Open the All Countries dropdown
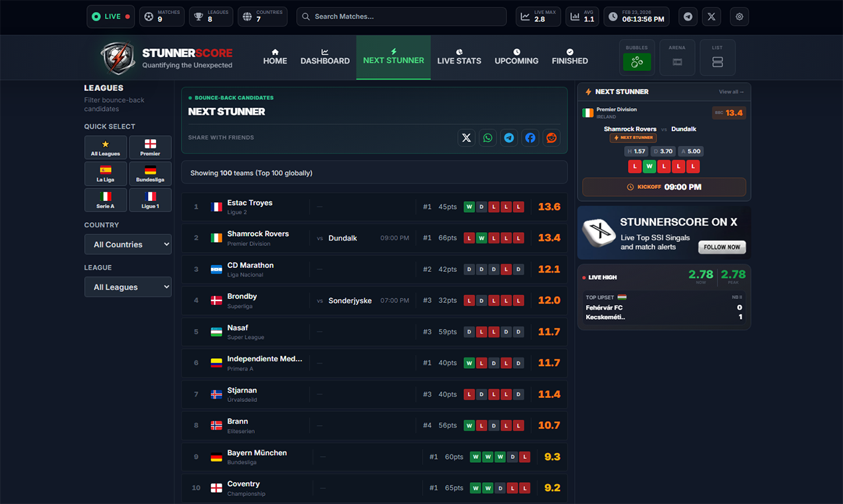Screen dimensions: 843x504 pos(127,244)
